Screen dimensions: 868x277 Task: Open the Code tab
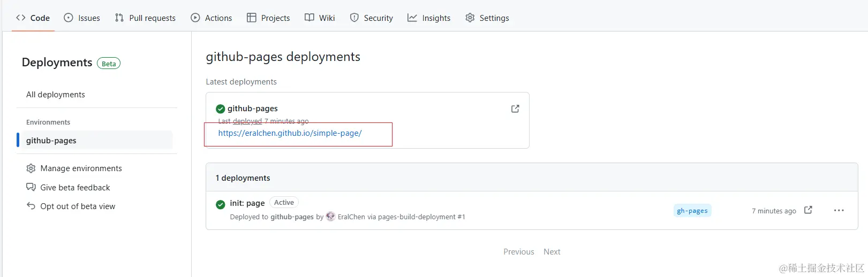coord(33,18)
